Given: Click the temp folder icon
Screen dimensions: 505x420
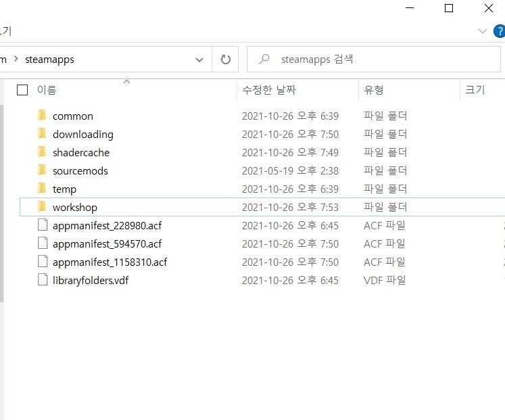Looking at the screenshot, I should (x=42, y=189).
